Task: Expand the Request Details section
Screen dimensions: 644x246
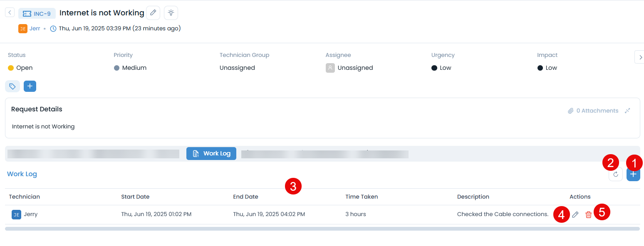Action: 627,111
